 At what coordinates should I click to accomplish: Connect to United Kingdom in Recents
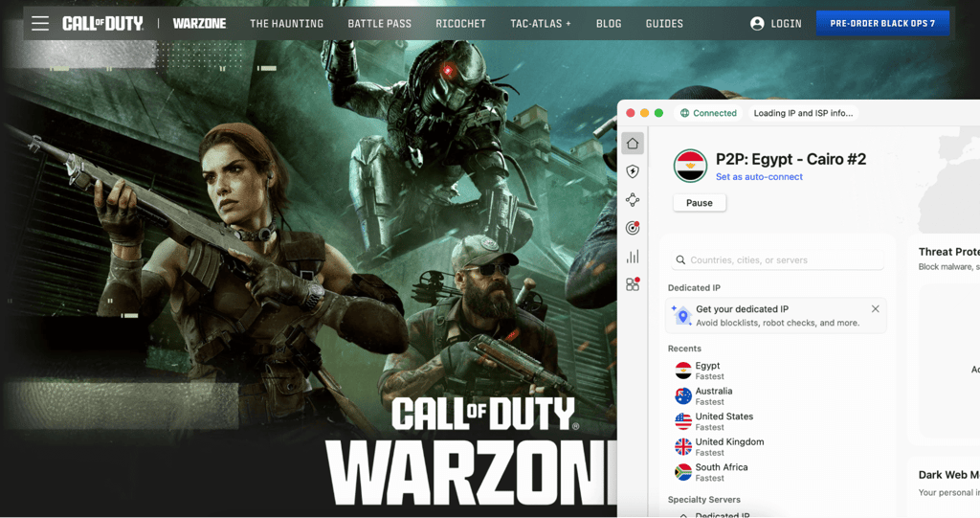(x=775, y=447)
